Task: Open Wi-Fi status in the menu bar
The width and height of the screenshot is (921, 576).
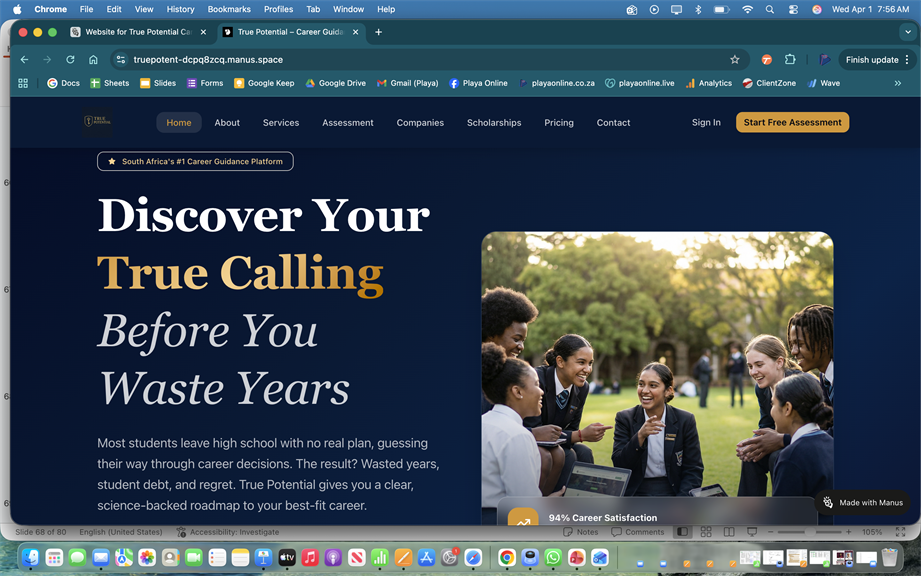Action: (747, 9)
